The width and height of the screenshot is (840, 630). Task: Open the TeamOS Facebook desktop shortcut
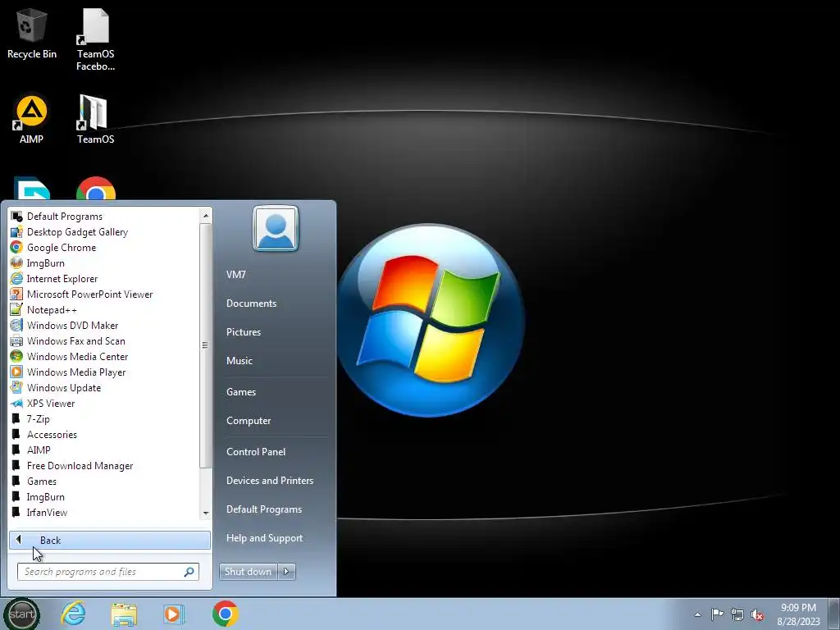(x=95, y=39)
